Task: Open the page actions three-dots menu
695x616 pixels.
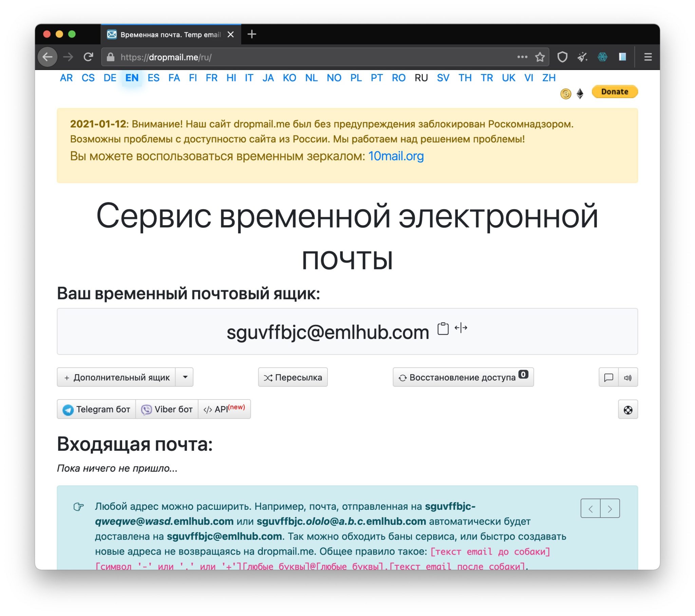Action: tap(522, 57)
